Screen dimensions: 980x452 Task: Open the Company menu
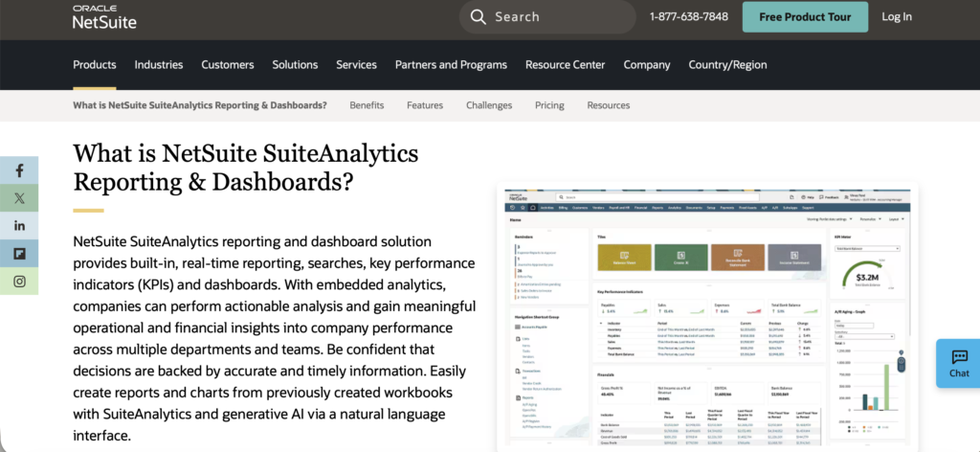(647, 64)
